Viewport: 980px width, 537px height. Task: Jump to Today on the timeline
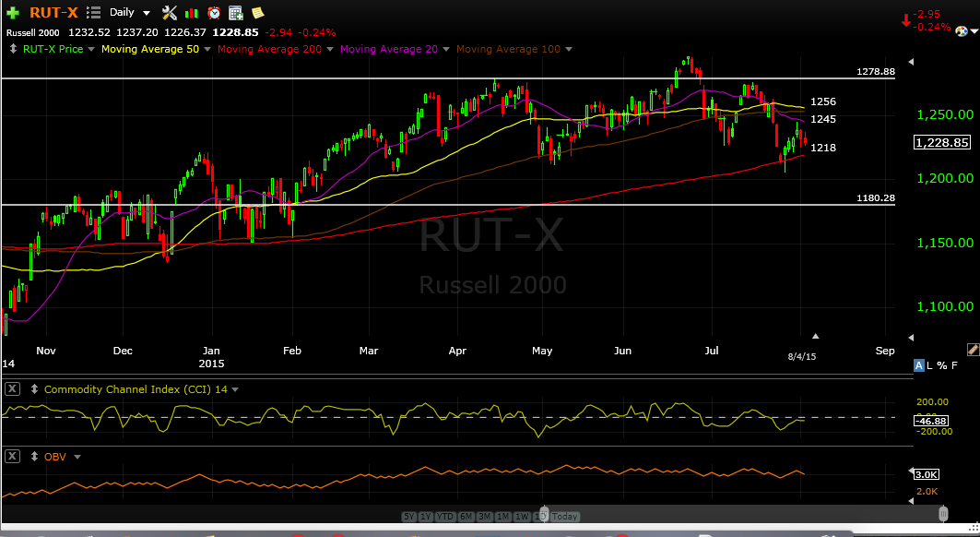[565, 517]
